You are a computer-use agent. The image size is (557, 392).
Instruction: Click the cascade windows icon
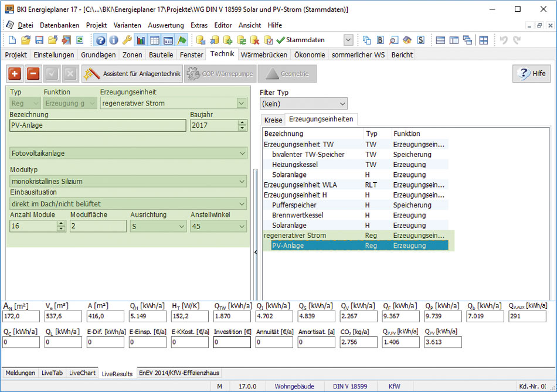point(467,40)
